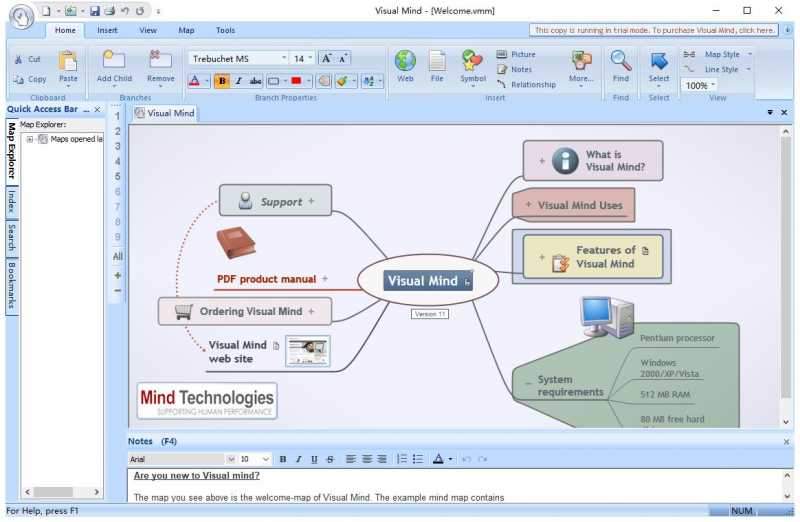800x522 pixels.
Task: Open the Line Style dropdown
Action: (x=748, y=69)
